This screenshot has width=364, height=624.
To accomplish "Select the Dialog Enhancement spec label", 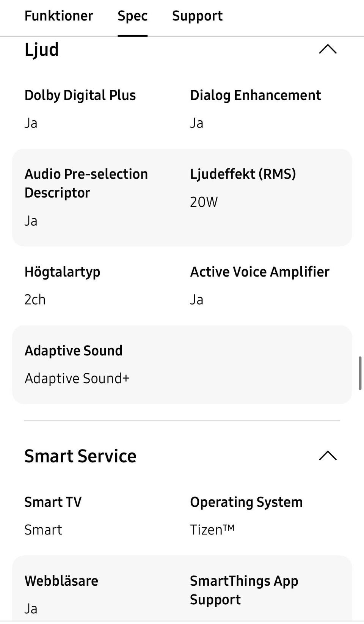I will (255, 95).
